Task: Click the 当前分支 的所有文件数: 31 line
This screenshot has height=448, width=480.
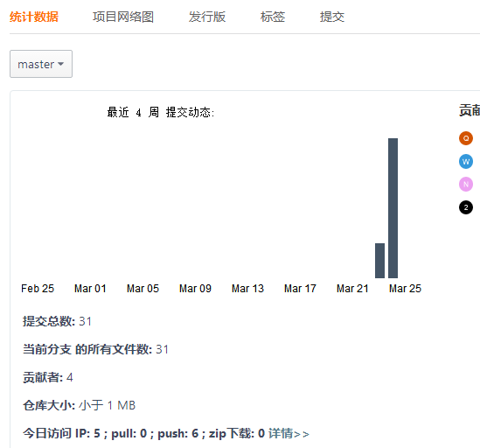Action: tap(95, 349)
